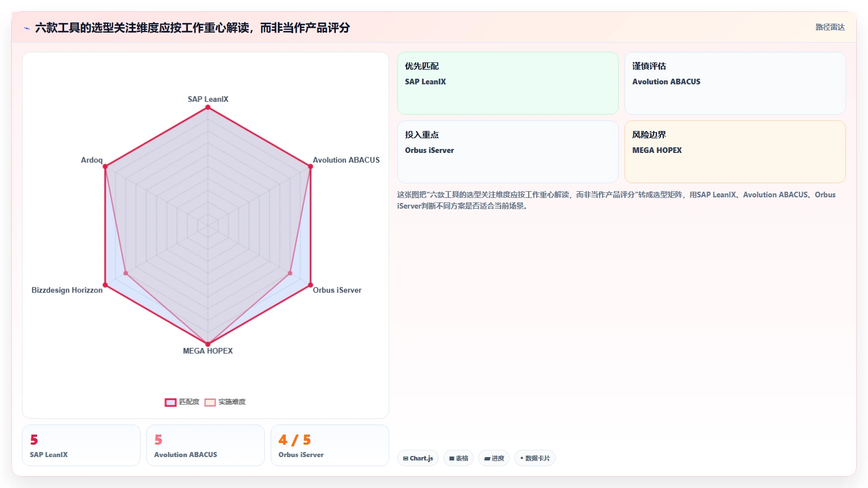Click the MEGA HOPEX axis label on the radar
The width and height of the screenshot is (868, 488).
coord(208,351)
